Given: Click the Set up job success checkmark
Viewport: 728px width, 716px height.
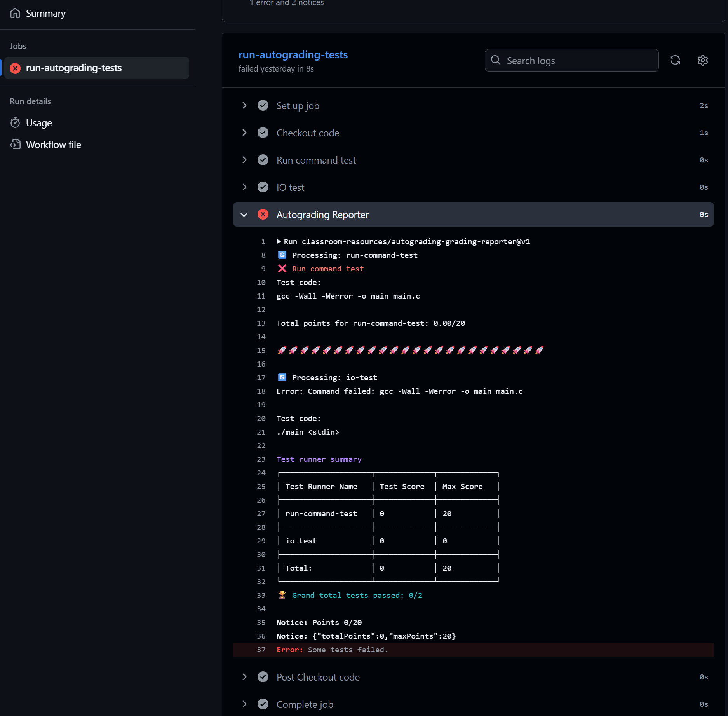Looking at the screenshot, I should 263,106.
